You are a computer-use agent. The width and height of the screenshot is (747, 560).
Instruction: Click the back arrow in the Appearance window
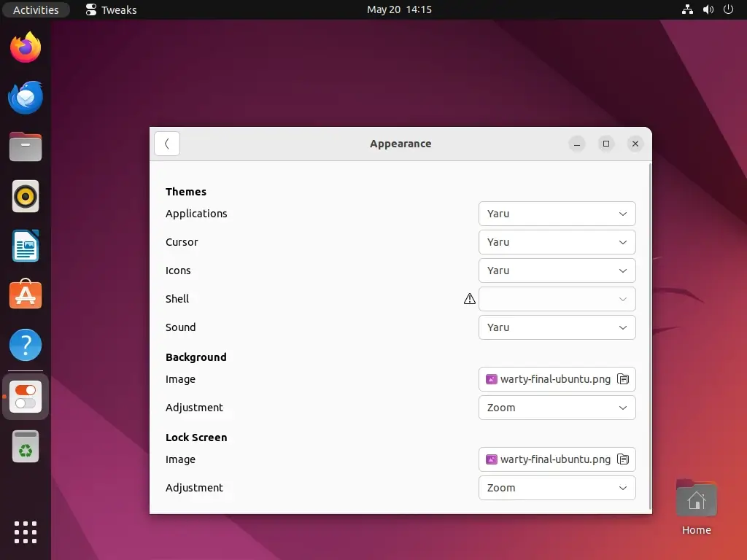coord(166,144)
